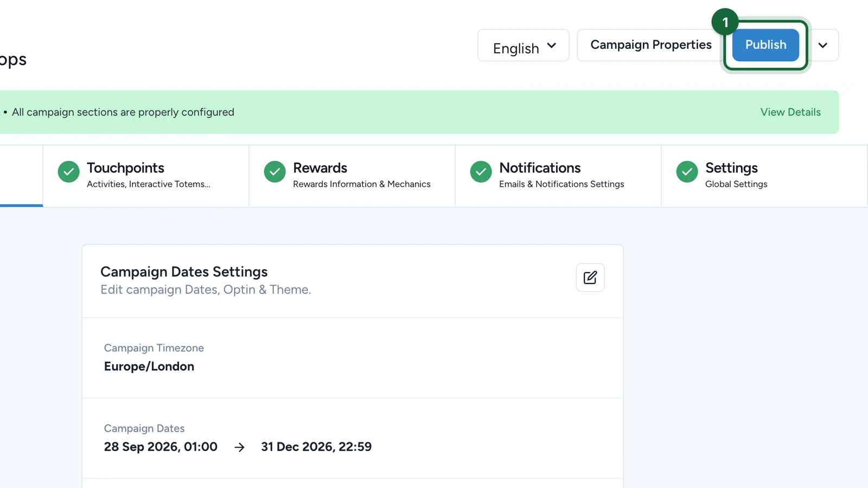Click the green checkmark icon beside Notifications
This screenshot has width=868, height=488.
tap(481, 172)
